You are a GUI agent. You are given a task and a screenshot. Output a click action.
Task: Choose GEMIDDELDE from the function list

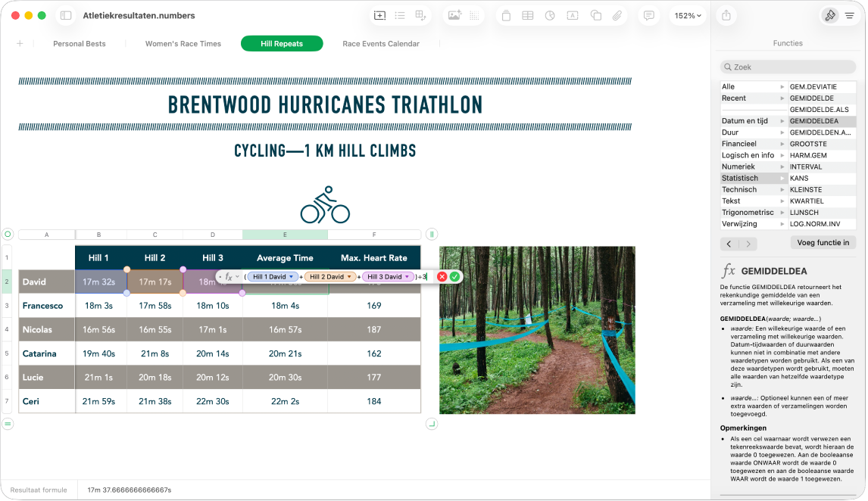[x=811, y=98]
